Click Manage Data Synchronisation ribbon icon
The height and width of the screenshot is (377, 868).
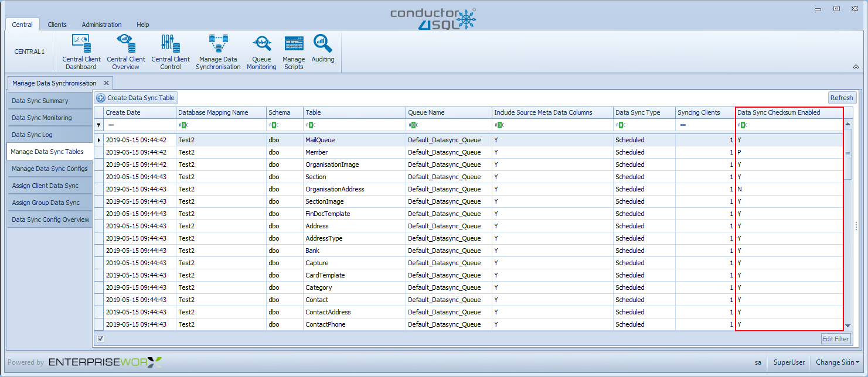218,52
